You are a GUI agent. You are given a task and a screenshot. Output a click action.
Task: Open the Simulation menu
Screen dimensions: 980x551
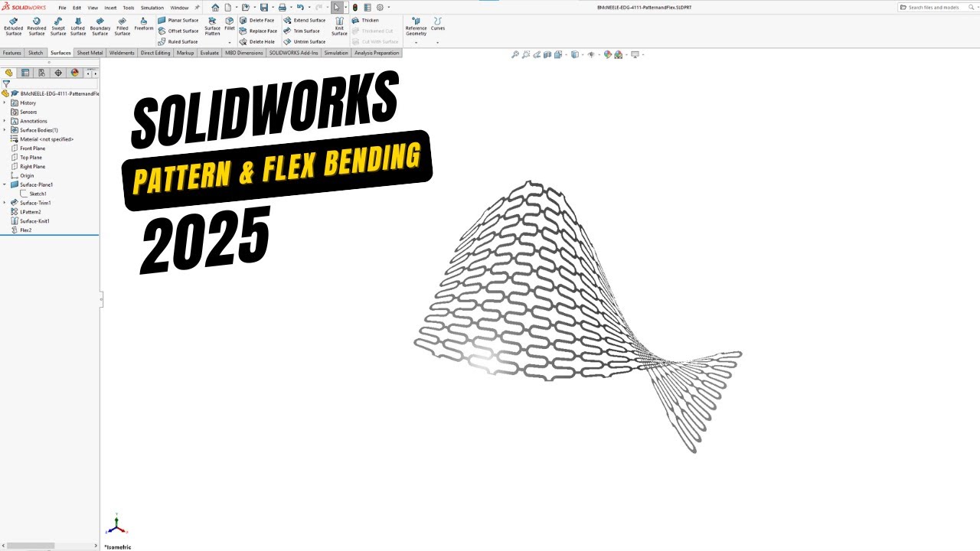pyautogui.click(x=152, y=8)
